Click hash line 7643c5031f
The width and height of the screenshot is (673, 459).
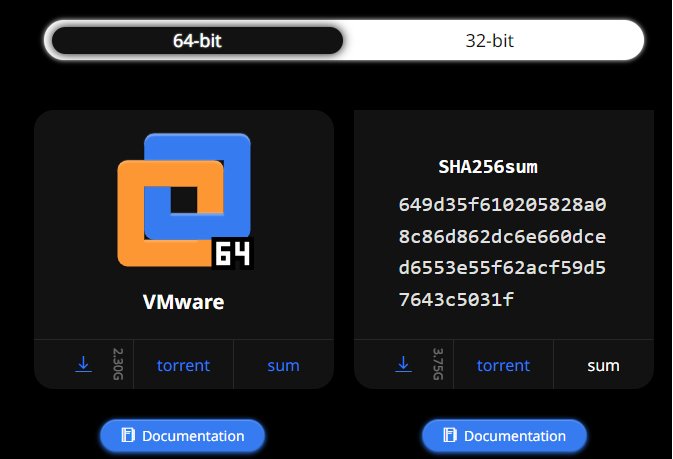456,299
